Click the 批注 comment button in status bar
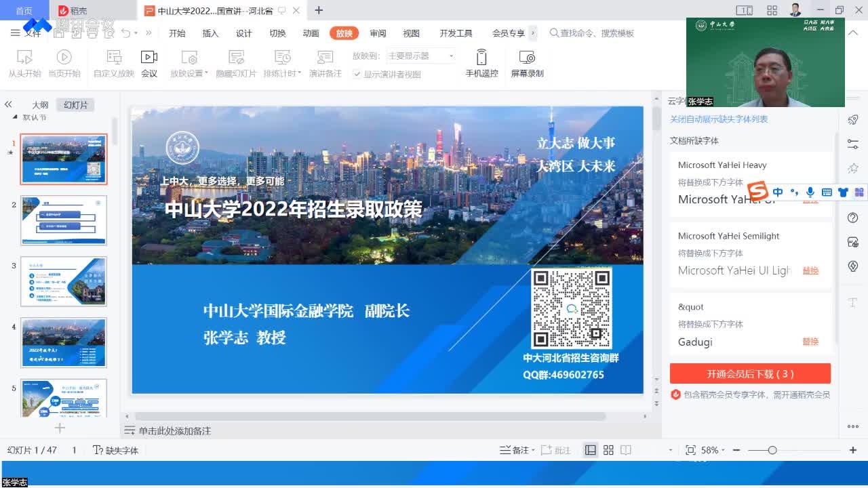868x488 pixels. pos(557,450)
